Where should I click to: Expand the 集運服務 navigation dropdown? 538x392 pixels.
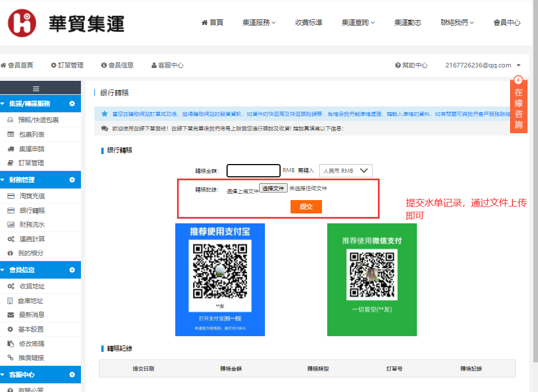[x=259, y=23]
